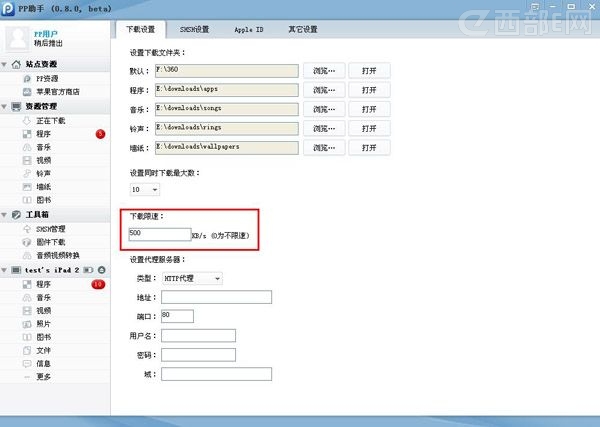Click the proxy 地址 address field
This screenshot has height=427, width=600.
[x=216, y=297]
